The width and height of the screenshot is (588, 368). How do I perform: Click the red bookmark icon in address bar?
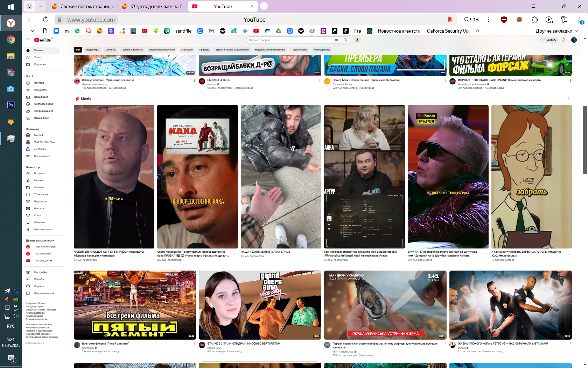(450, 20)
